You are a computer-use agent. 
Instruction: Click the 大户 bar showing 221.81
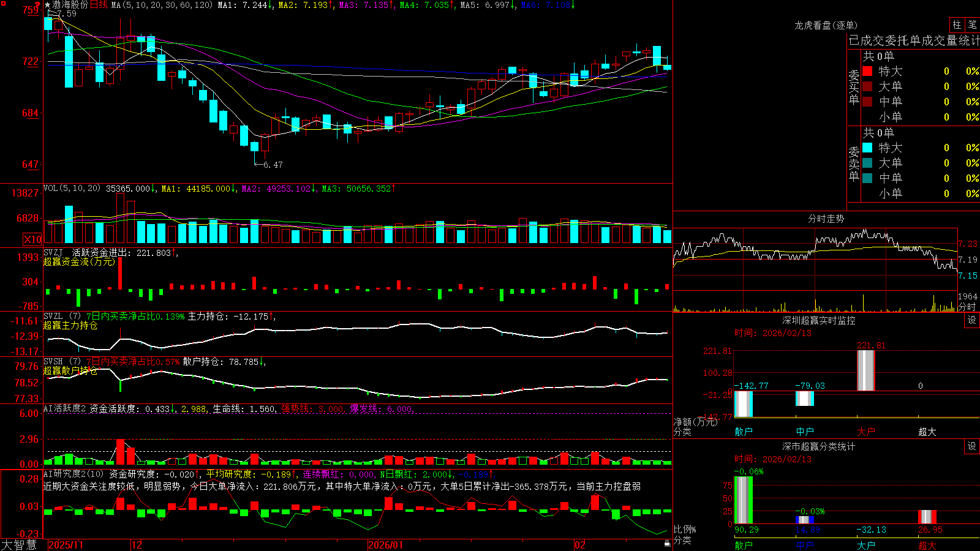[x=866, y=370]
